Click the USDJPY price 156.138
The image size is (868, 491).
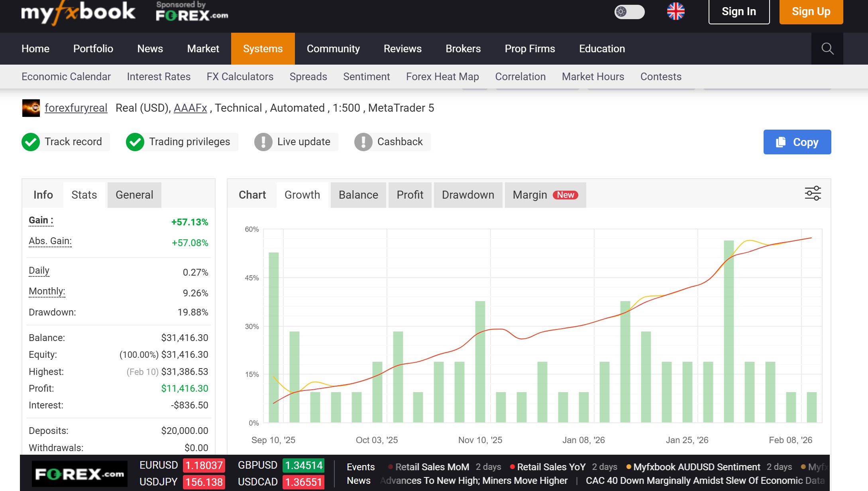point(204,482)
